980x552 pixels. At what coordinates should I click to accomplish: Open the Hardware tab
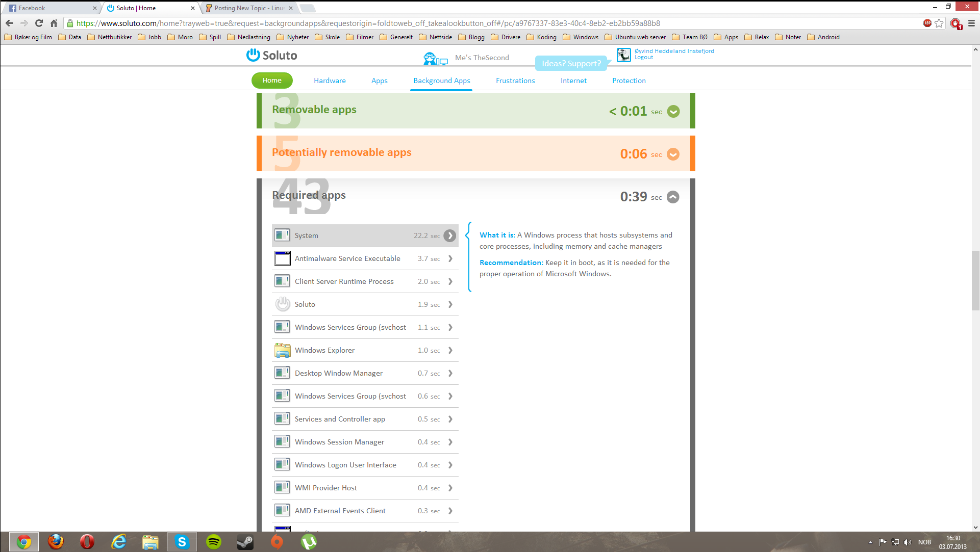tap(330, 81)
